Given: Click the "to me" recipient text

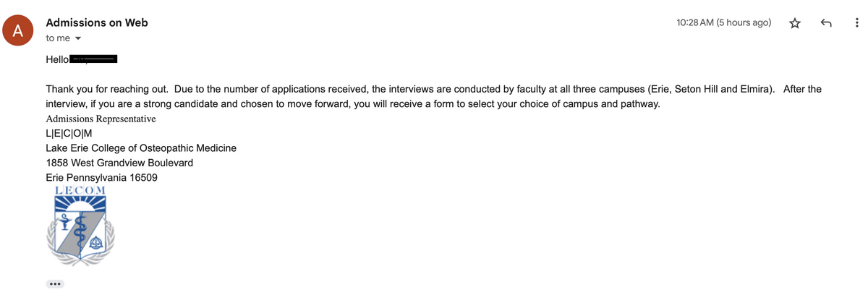Looking at the screenshot, I should [x=58, y=38].
